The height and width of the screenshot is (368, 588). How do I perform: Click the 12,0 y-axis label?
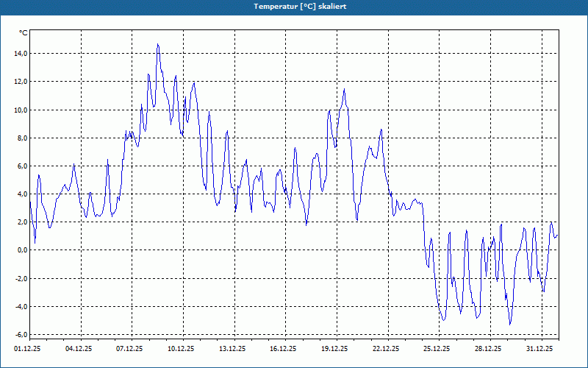point(21,82)
